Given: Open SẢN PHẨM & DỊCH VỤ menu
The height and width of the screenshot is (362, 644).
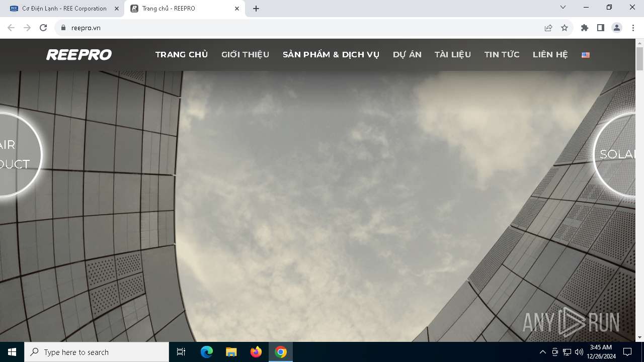Looking at the screenshot, I should (331, 55).
